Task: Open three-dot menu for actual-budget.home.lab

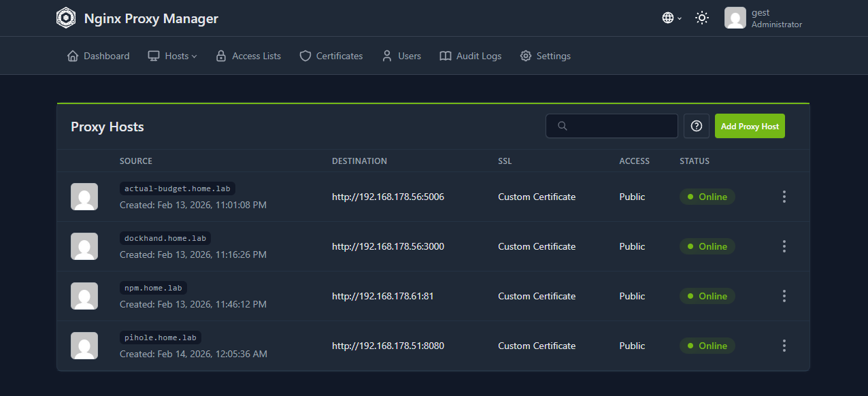Action: tap(784, 197)
